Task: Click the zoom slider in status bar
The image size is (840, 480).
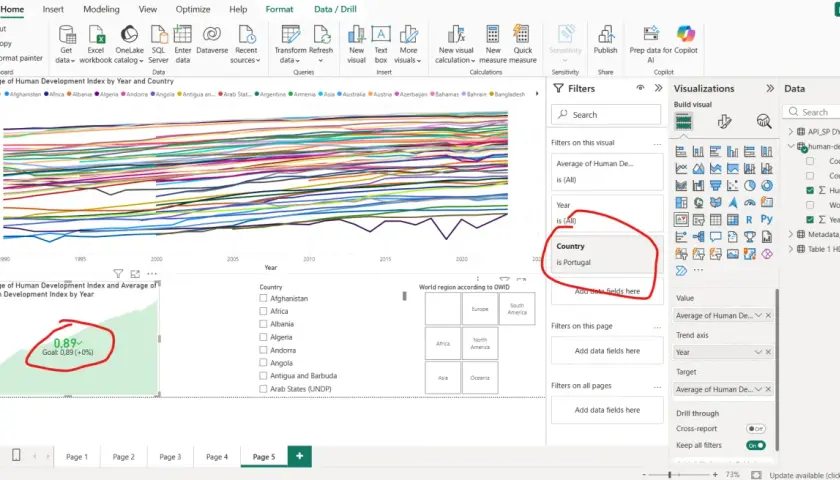Action: coord(679,475)
